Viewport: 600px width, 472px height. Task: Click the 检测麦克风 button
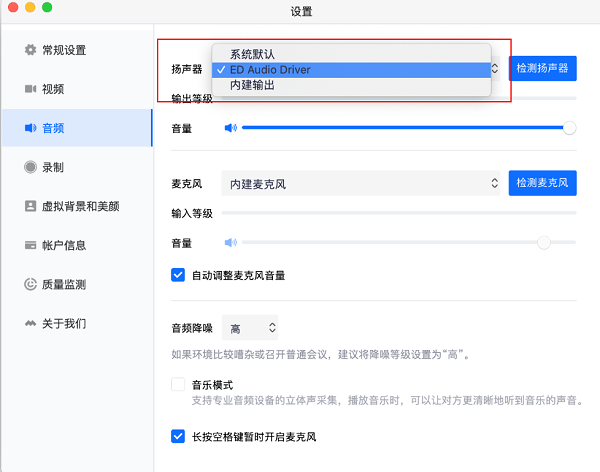coord(542,183)
